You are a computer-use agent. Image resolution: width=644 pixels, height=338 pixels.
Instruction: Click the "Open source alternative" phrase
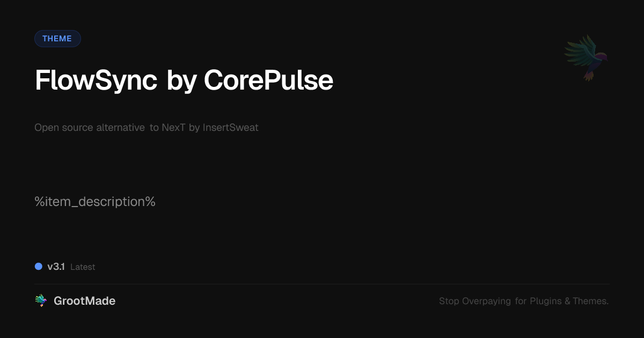[90, 128]
